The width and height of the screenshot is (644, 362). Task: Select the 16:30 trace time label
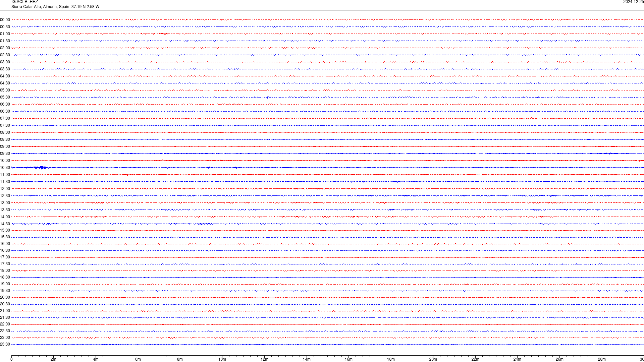coord(5,250)
